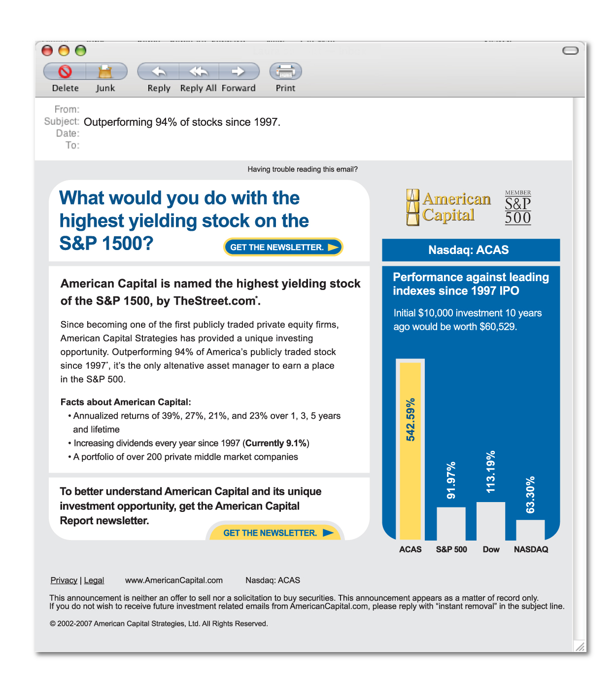Click the NASDAQ 63.30% bar
The height and width of the screenshot is (688, 616).
[530, 530]
